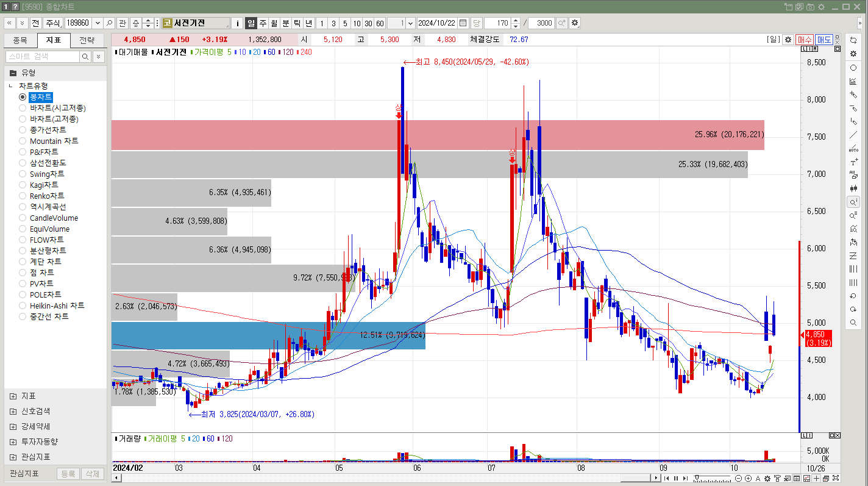Select the Renko차트 radio button
The image size is (868, 486).
point(23,196)
